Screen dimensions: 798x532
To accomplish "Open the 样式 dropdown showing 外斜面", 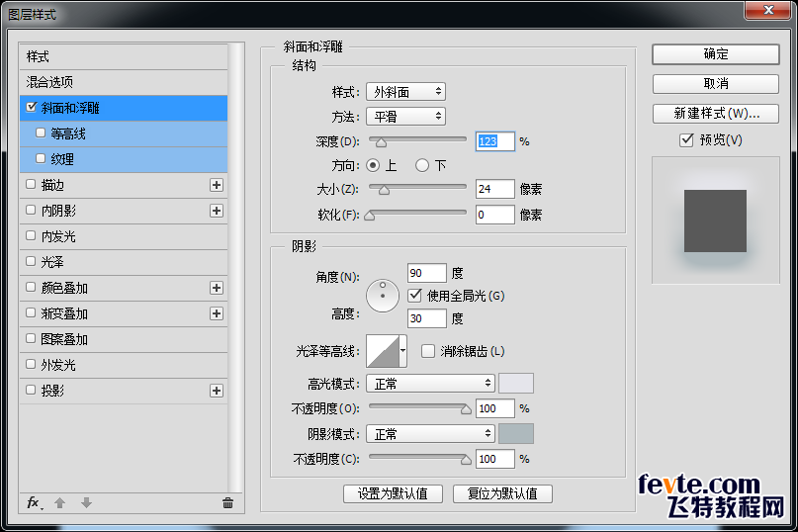I will 405,92.
